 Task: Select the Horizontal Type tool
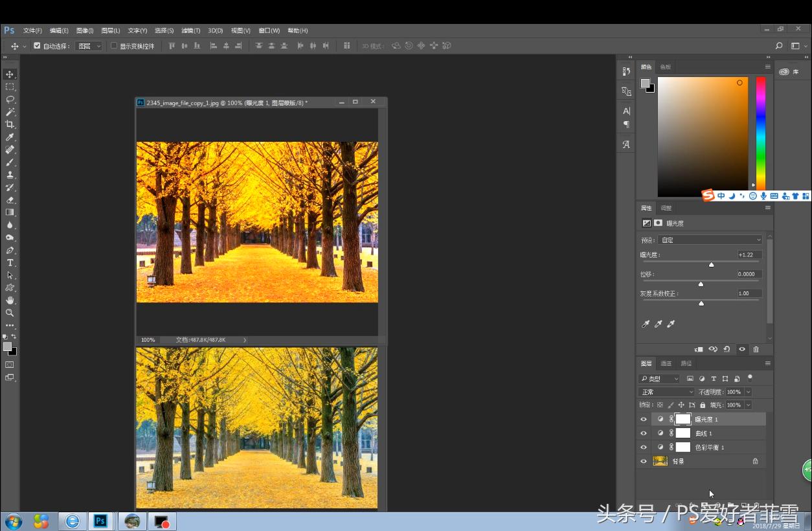pos(10,263)
